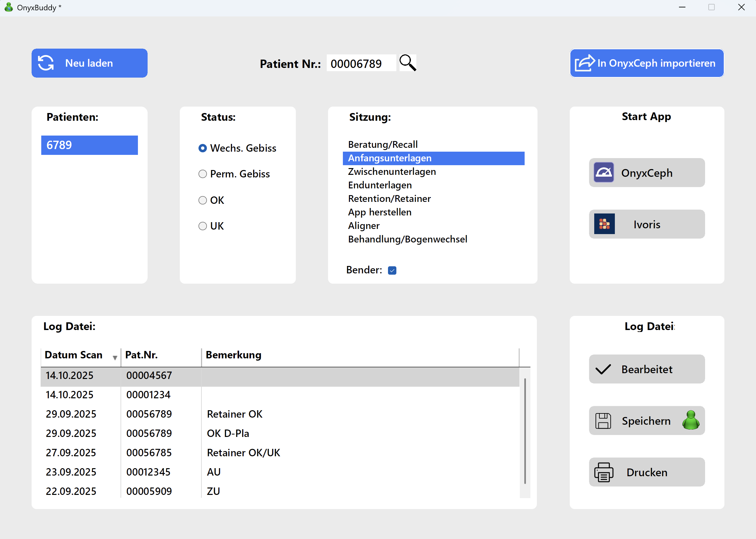Toggle the Datum Scan sort arrow

tap(115, 358)
